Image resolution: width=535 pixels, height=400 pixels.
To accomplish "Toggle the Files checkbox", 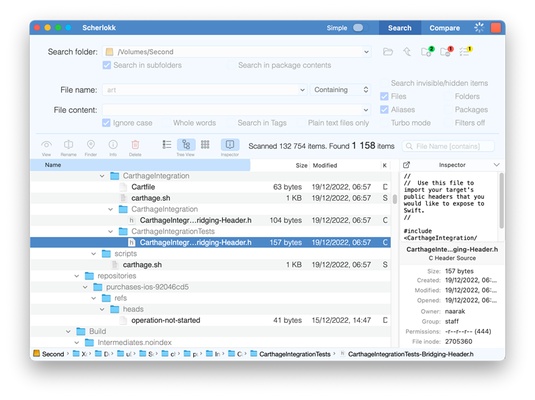I will [384, 97].
